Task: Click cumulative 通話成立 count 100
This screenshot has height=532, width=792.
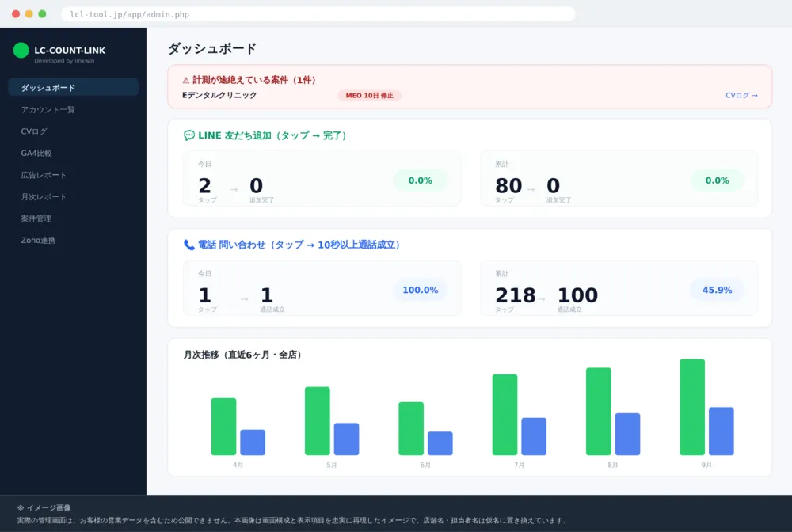Action: [x=577, y=295]
